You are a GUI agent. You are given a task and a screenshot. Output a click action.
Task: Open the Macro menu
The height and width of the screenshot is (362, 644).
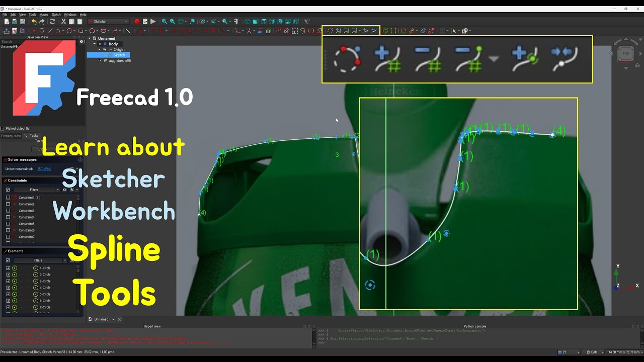pyautogui.click(x=44, y=15)
